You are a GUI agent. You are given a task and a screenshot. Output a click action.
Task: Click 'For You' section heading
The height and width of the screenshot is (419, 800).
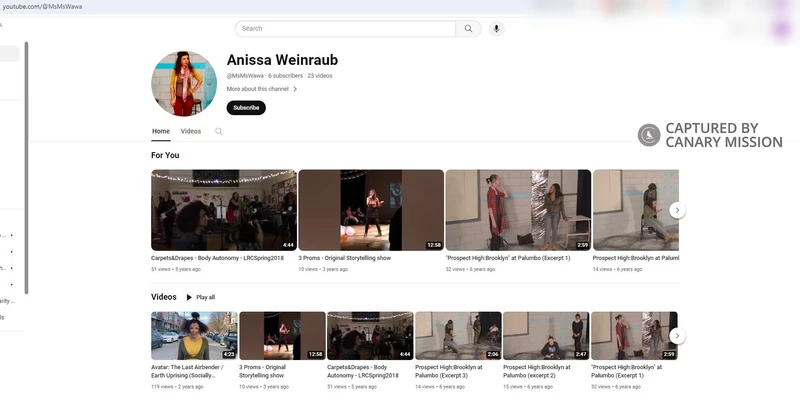pos(165,155)
